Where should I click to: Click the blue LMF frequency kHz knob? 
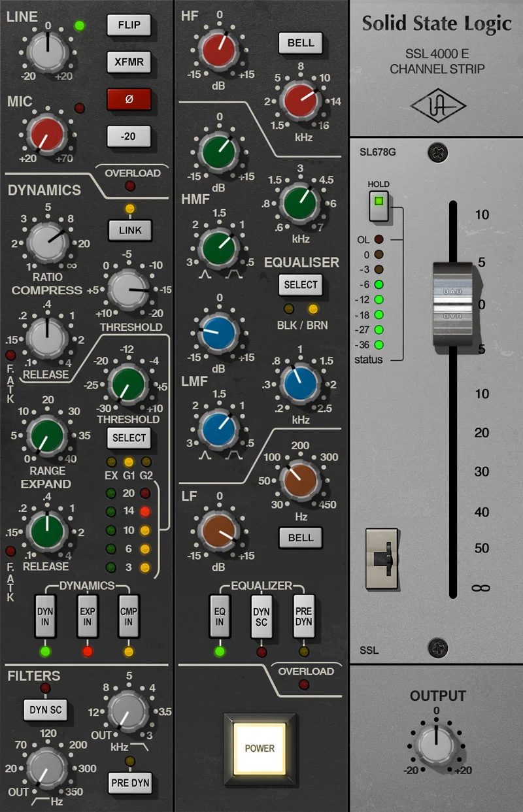pyautogui.click(x=299, y=384)
